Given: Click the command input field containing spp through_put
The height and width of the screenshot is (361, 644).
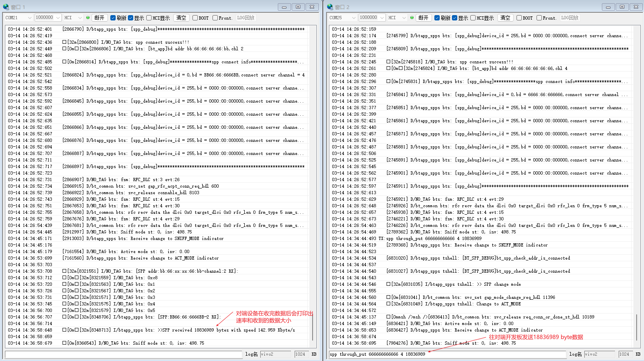Looking at the screenshot, I should click(x=447, y=354).
